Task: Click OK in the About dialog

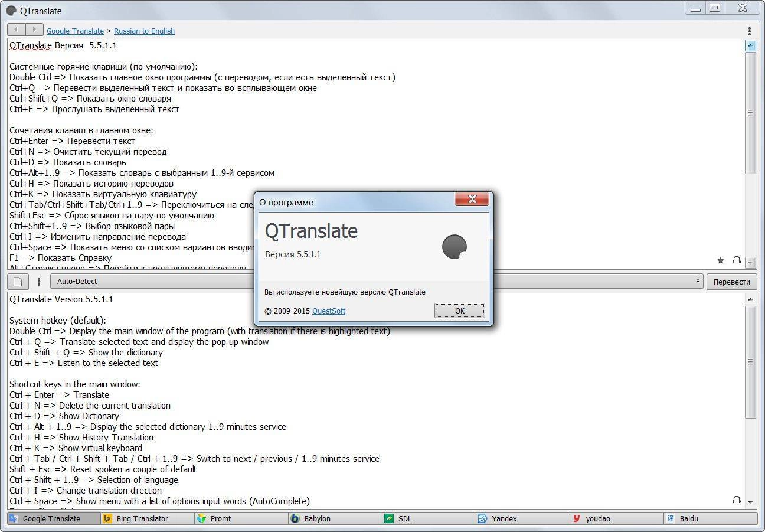Action: tap(460, 311)
